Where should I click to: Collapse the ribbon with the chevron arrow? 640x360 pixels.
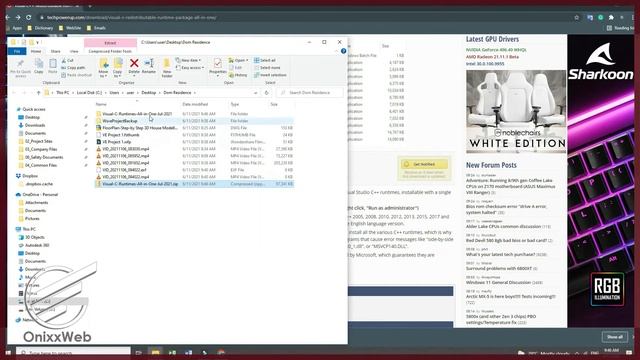(x=336, y=51)
